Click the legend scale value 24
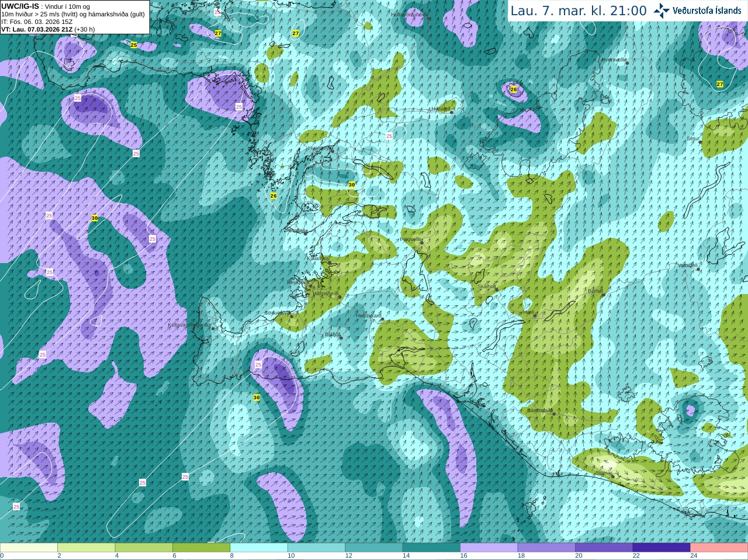This screenshot has height=560, width=748. coord(694,555)
